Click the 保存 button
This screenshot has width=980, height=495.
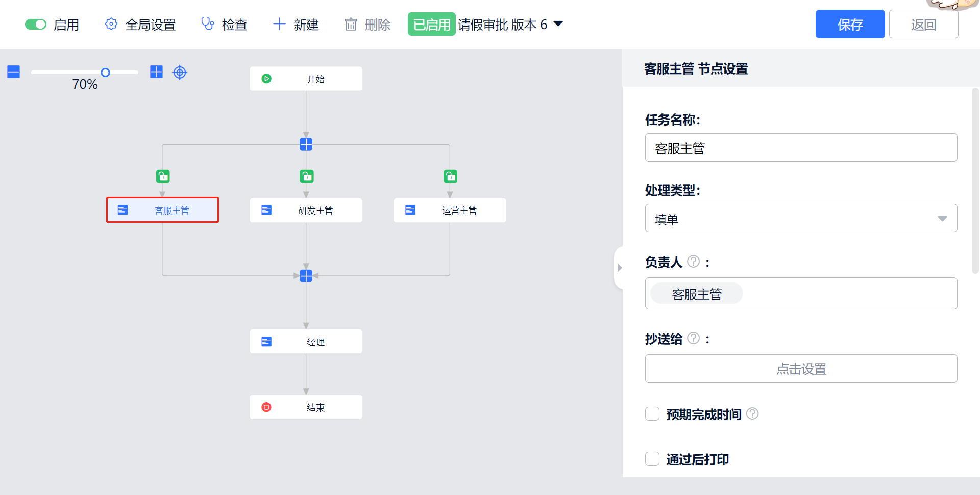coord(850,25)
